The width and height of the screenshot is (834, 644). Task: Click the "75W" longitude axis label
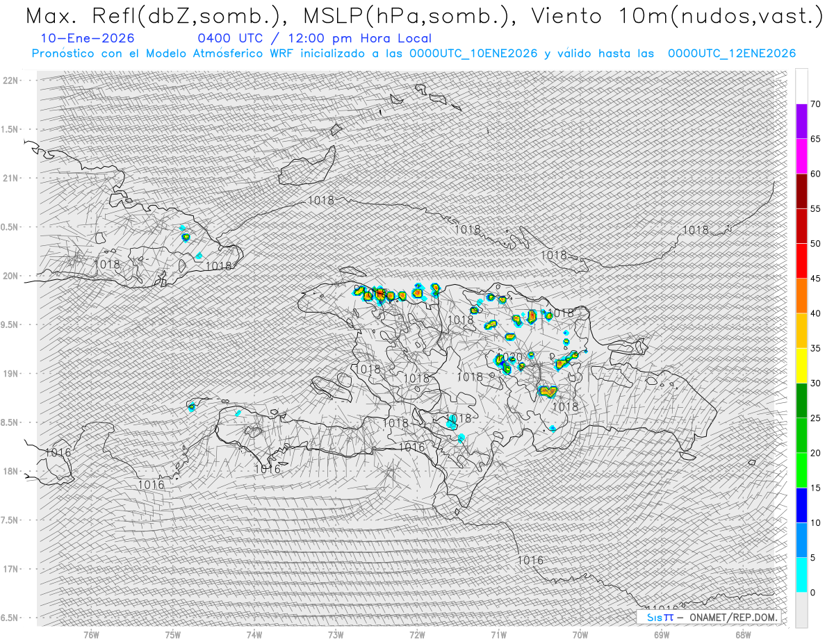pyautogui.click(x=173, y=635)
